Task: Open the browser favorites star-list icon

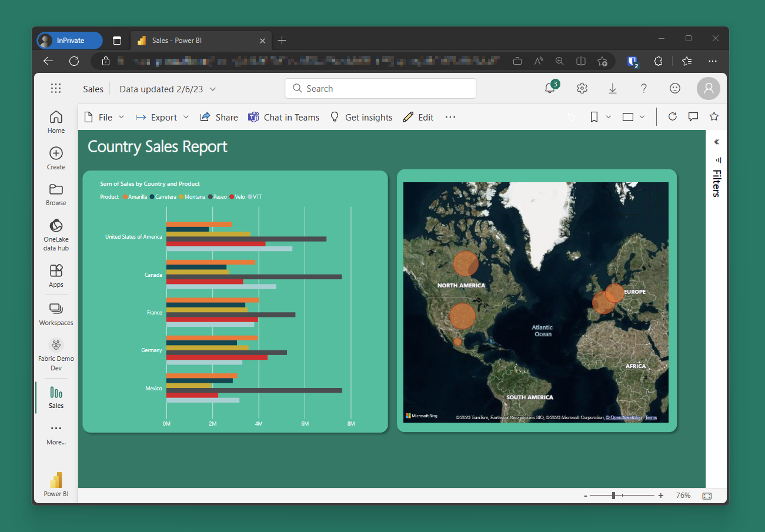Action: point(687,61)
